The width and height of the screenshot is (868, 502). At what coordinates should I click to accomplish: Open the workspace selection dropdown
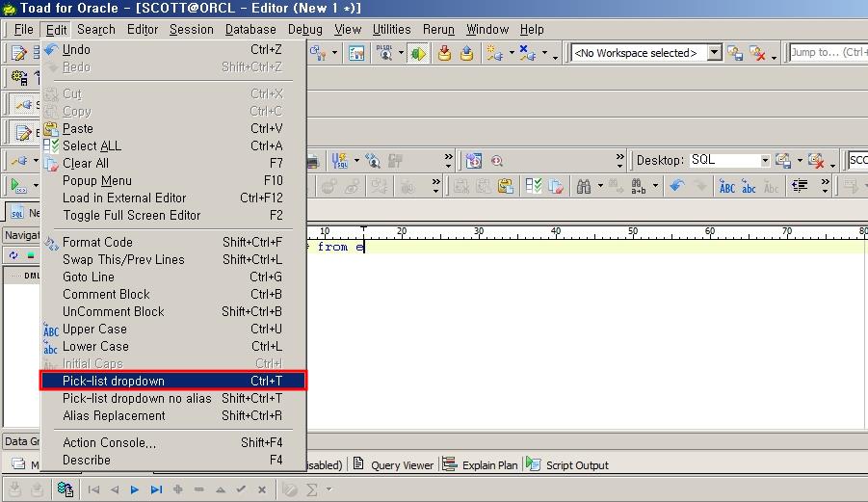(715, 53)
